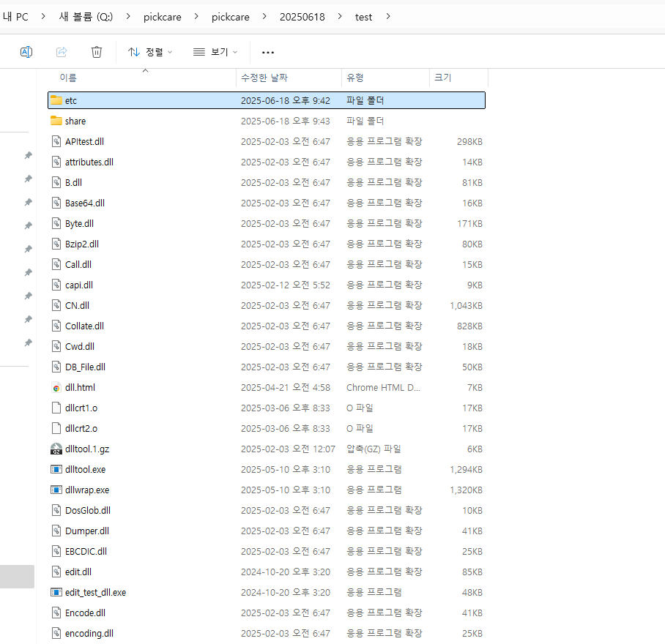Select the Dumper.dll file name
The height and width of the screenshot is (644, 665).
[x=87, y=531]
